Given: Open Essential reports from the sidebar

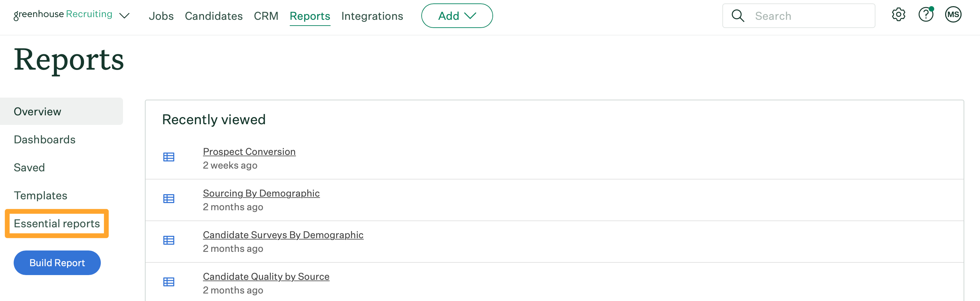Looking at the screenshot, I should [x=56, y=224].
